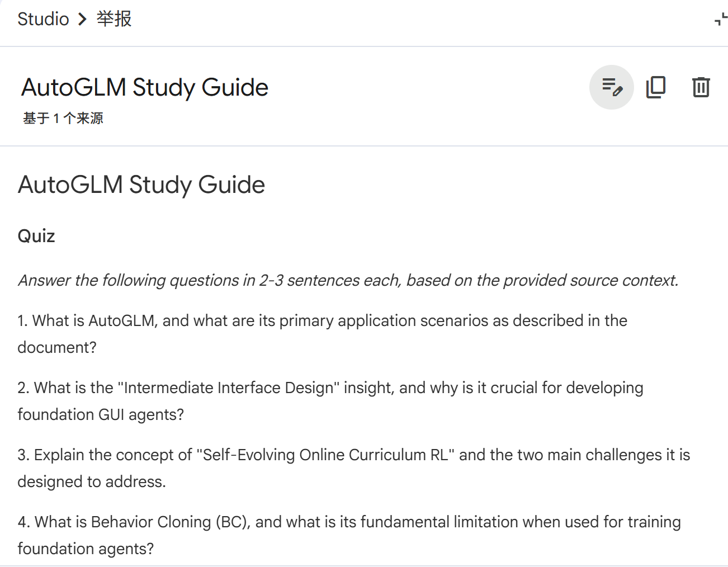Place the cursor in question 1 about AutoGLM scenarios

pyautogui.click(x=323, y=334)
